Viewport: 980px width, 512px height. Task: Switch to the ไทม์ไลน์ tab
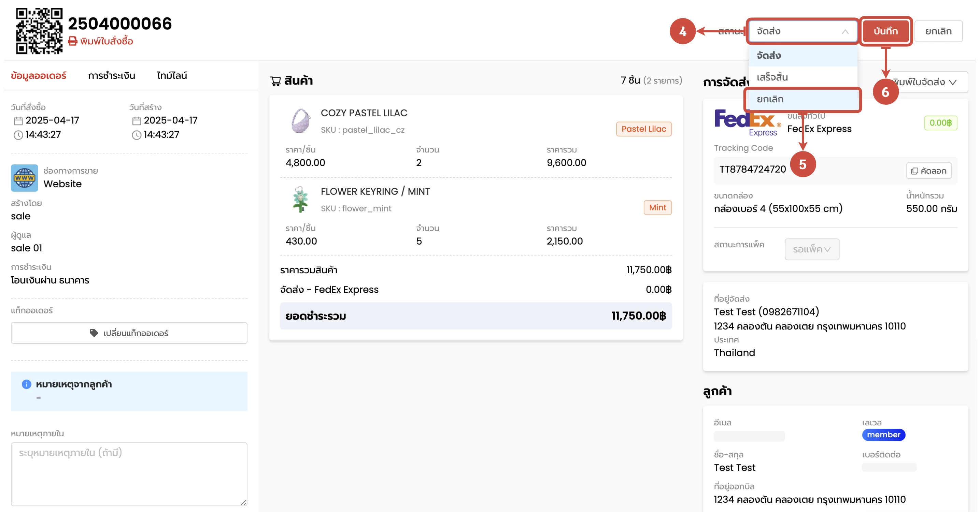(x=172, y=76)
